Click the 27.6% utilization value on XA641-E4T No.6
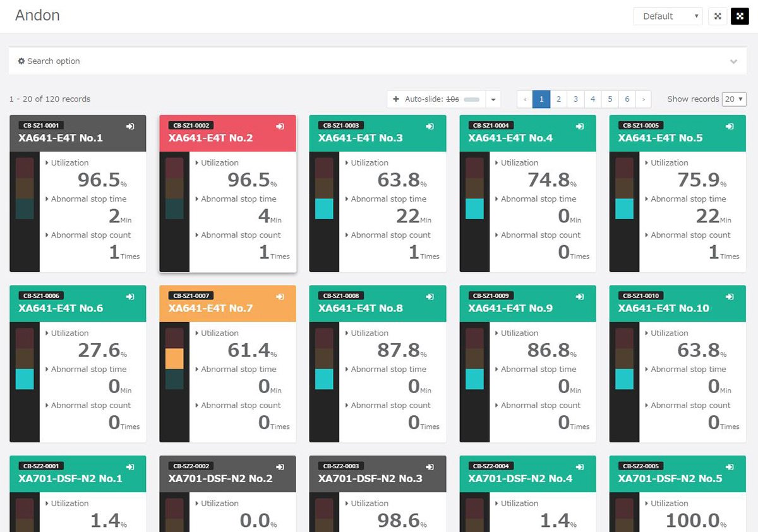This screenshot has width=758, height=532. point(102,351)
